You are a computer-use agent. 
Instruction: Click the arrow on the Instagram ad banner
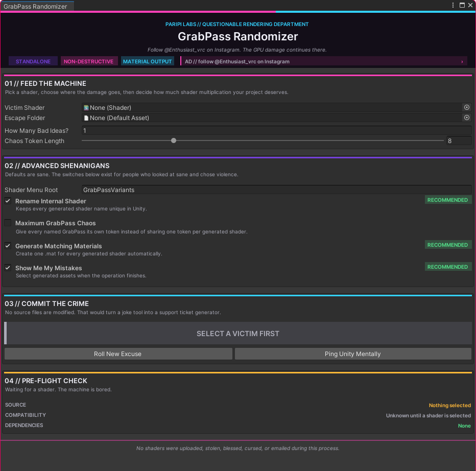462,62
